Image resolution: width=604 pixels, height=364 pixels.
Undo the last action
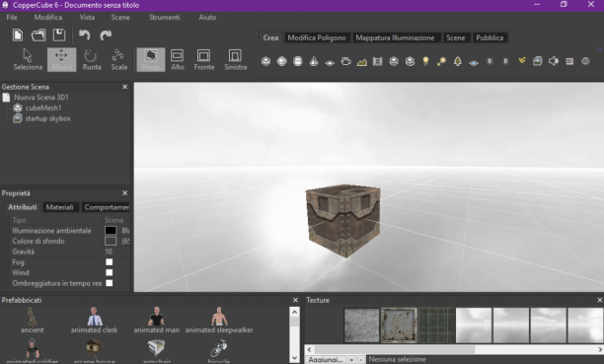click(x=84, y=36)
